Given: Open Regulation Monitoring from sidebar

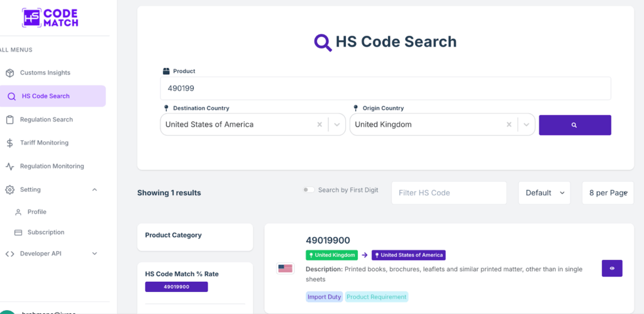Looking at the screenshot, I should (52, 166).
